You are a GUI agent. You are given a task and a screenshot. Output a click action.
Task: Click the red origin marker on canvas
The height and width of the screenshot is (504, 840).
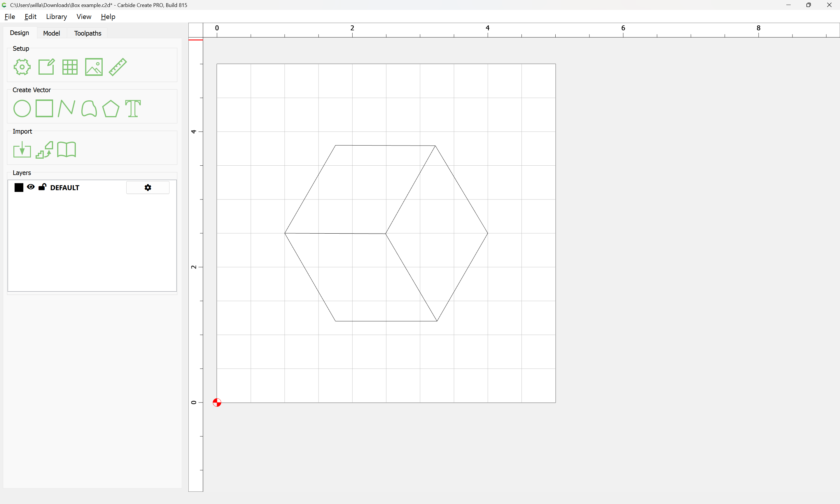(x=217, y=402)
